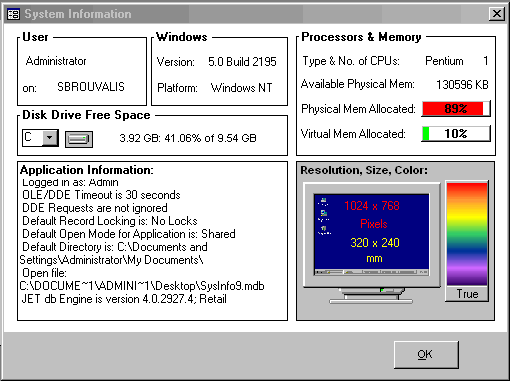Screen dimensions: 510x381
Task: Click the System Information title bar icon
Action: [13, 14]
